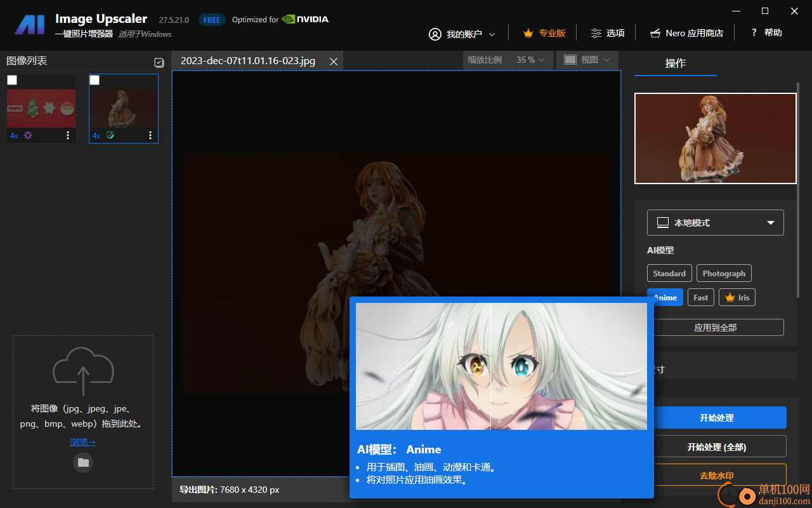This screenshot has height=508, width=812.
Task: Open the view dropdown
Action: [587, 60]
